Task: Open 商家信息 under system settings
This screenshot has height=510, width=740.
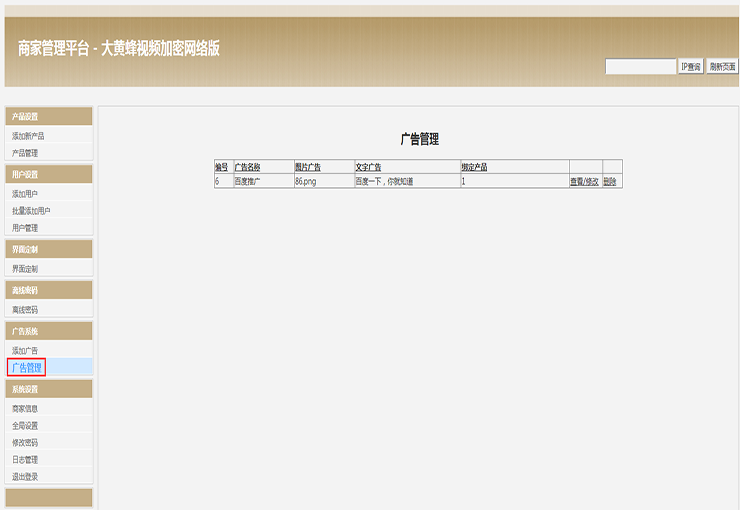Action: coord(25,409)
